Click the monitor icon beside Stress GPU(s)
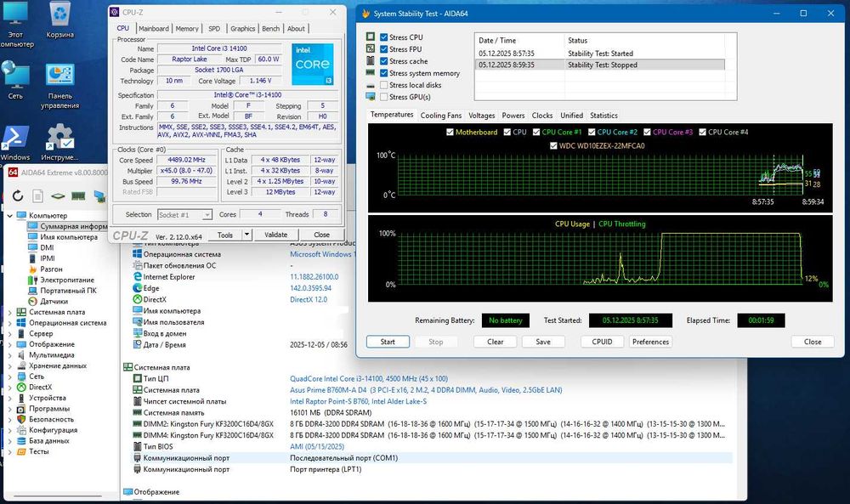This screenshot has width=850, height=504. [371, 96]
